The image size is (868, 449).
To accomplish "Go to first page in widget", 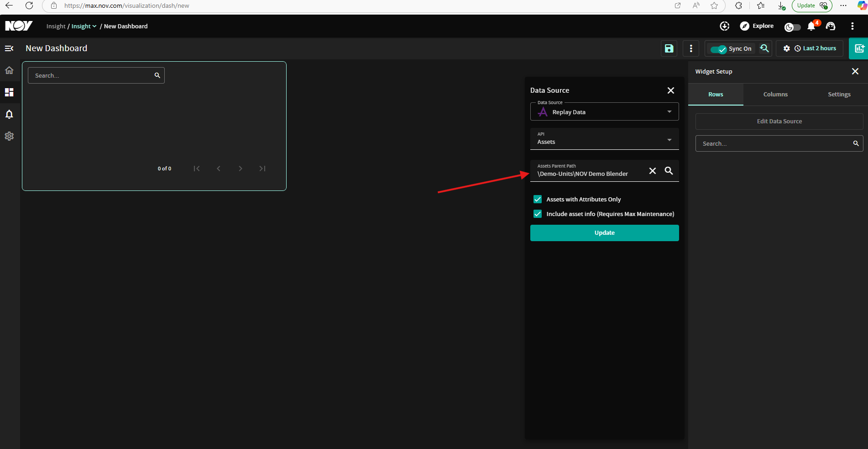I will click(x=197, y=169).
